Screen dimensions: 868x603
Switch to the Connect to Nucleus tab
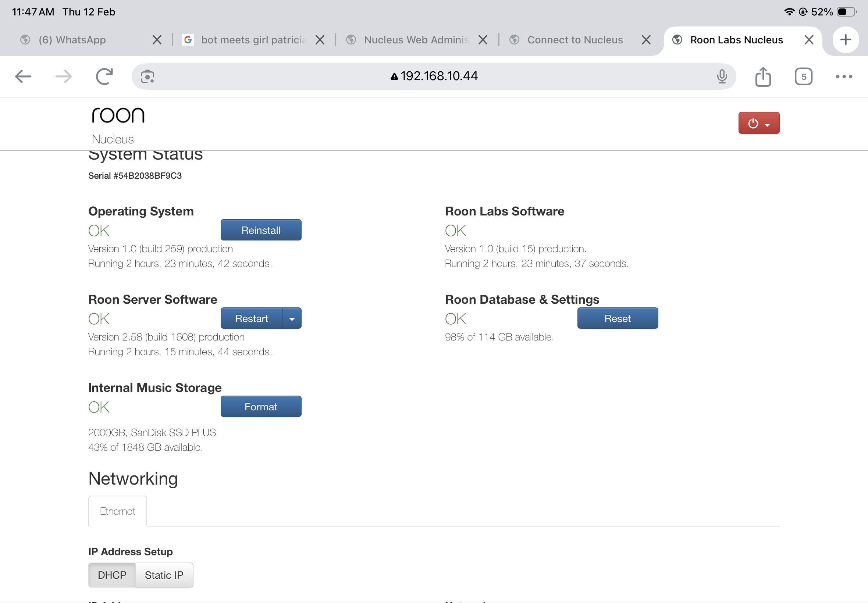pyautogui.click(x=574, y=40)
